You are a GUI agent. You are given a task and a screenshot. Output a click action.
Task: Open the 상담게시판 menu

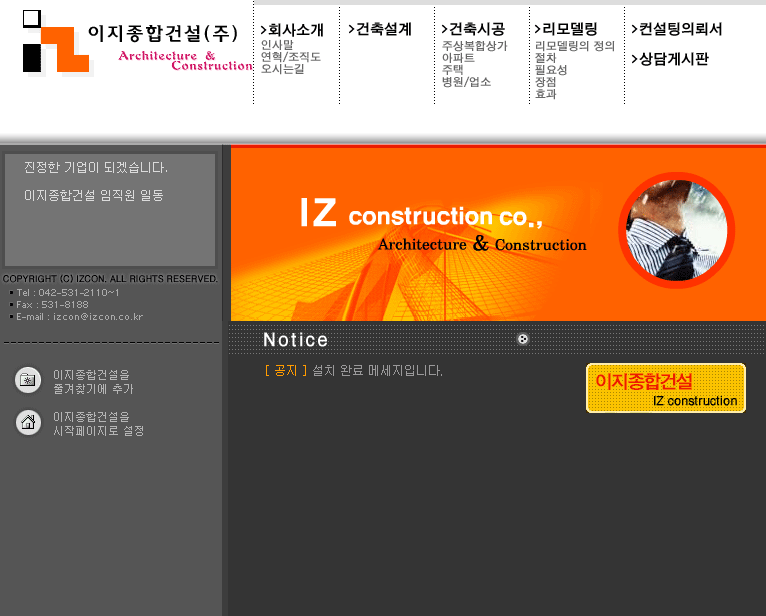[670, 59]
